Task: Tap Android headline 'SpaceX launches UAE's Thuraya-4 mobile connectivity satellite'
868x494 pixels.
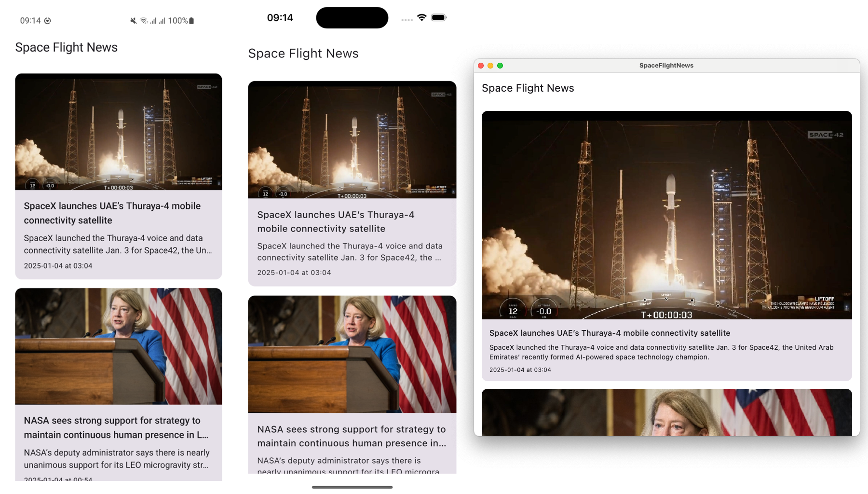Action: pyautogui.click(x=112, y=213)
